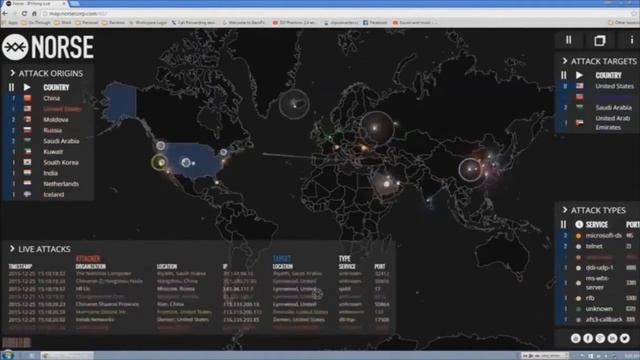Open LinkedIn social icon at bottom right
This screenshot has height=360, width=640.
612,338
